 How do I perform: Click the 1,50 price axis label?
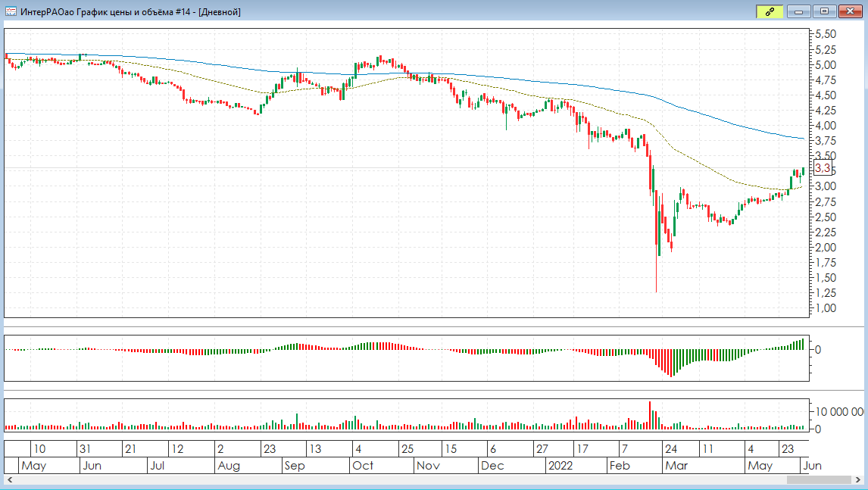click(826, 278)
